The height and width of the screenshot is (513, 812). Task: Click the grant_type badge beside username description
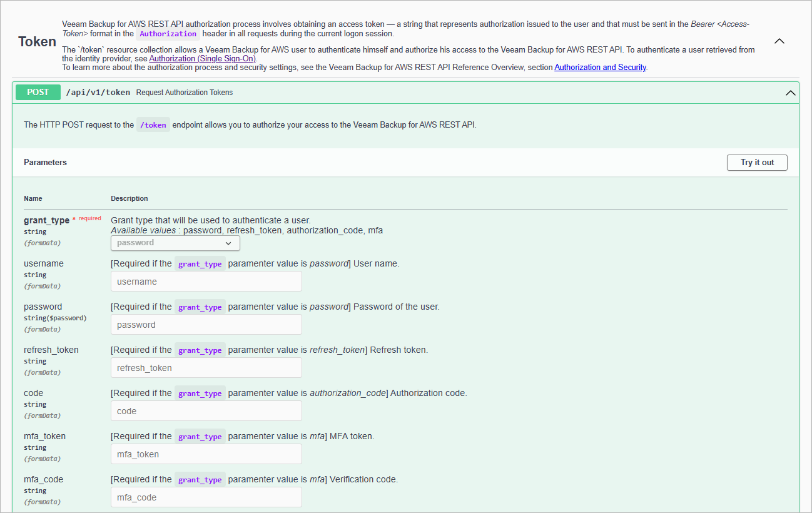(x=200, y=263)
